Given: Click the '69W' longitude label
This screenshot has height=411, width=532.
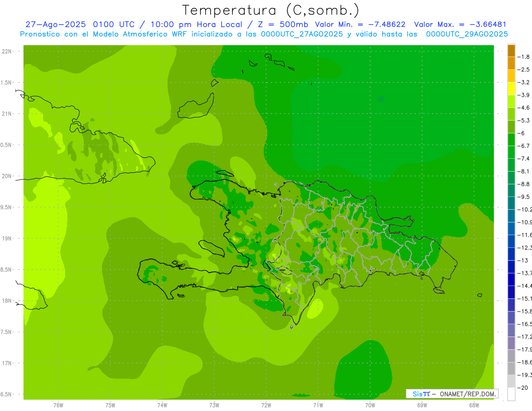Looking at the screenshot, I should coord(422,405).
